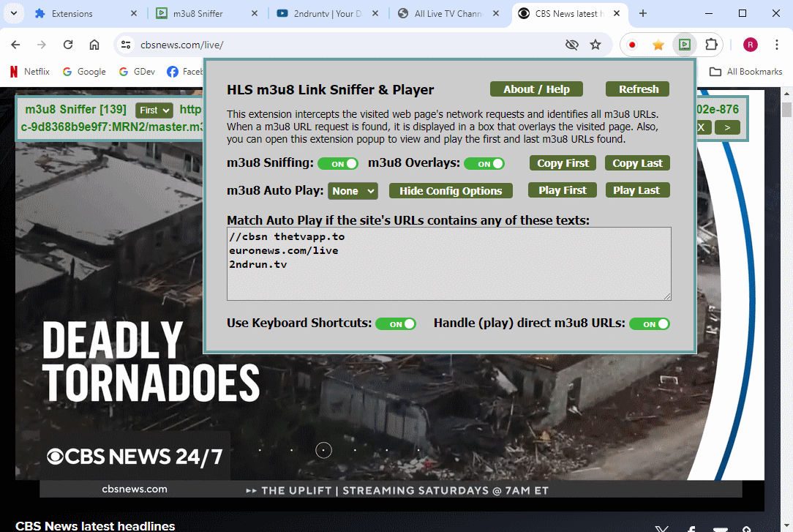
Task: Open the browser home page
Action: click(94, 45)
